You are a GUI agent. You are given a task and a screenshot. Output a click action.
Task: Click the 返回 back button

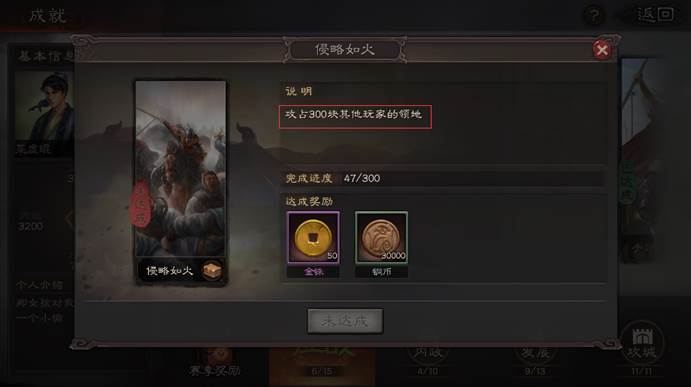[655, 15]
